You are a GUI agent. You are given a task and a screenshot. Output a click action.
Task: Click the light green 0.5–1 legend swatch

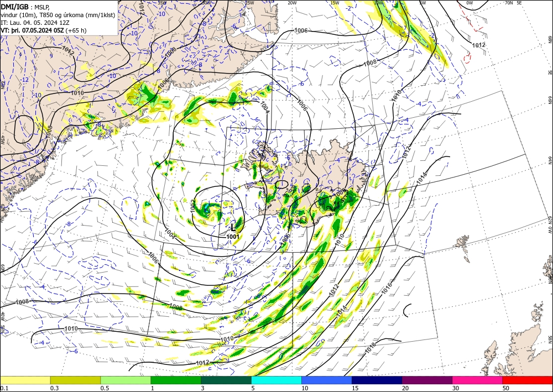(x=126, y=380)
